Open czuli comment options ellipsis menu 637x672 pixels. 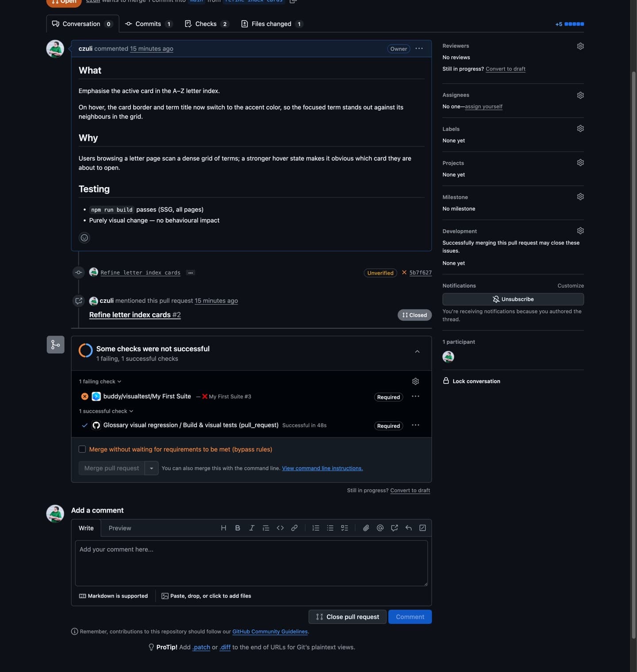point(419,48)
